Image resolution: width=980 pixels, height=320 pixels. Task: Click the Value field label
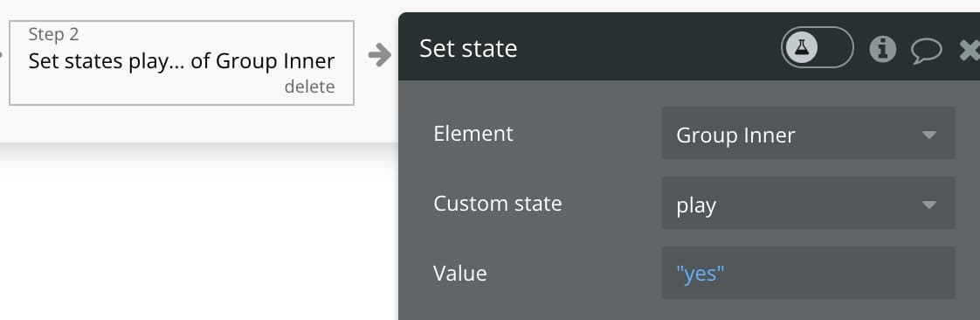point(460,274)
